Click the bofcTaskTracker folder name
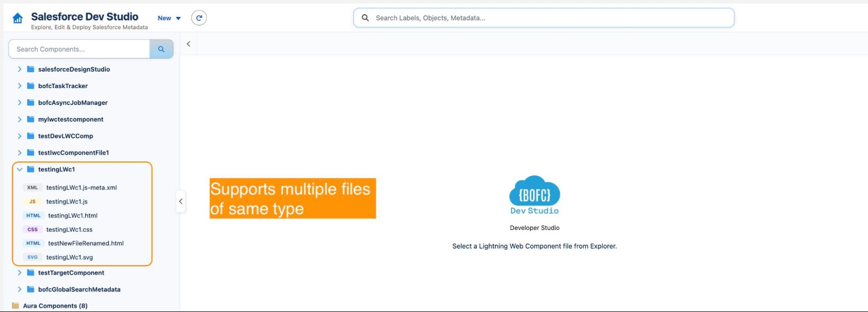Viewport: 868px width, 312px height. [x=63, y=86]
